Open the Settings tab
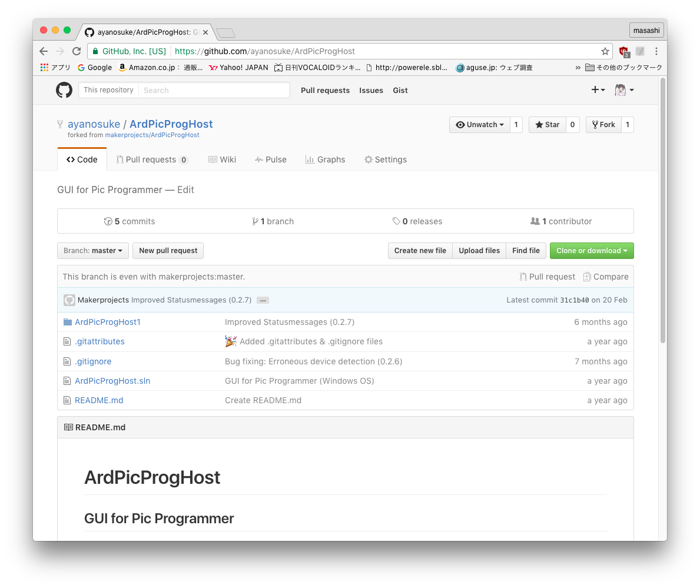The width and height of the screenshot is (700, 588). [385, 160]
